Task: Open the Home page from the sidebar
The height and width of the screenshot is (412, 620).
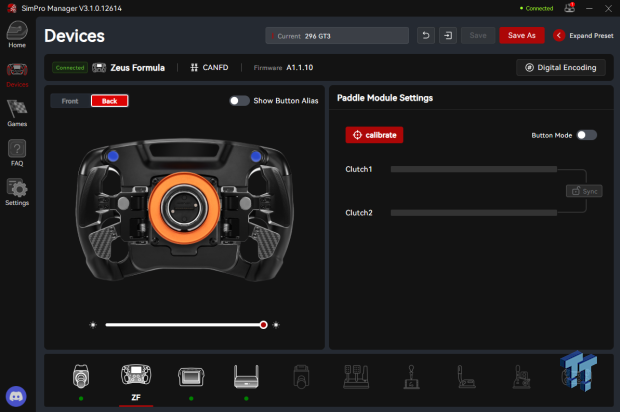Action: 17,35
